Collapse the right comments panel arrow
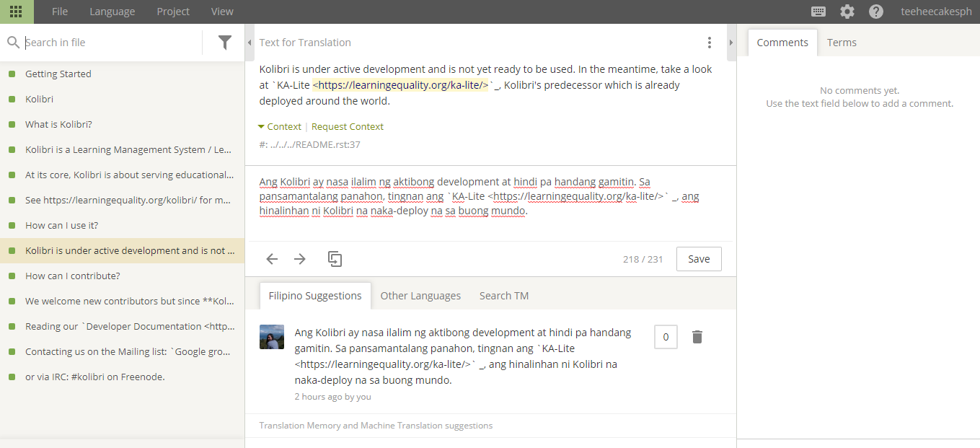The height and width of the screenshot is (448, 980). [x=730, y=43]
